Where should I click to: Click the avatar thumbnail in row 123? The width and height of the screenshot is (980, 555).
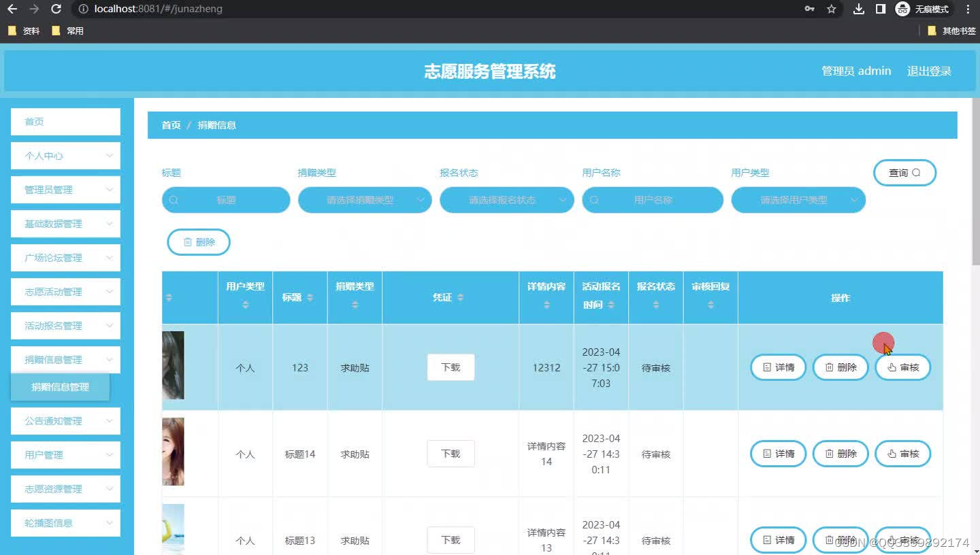173,365
